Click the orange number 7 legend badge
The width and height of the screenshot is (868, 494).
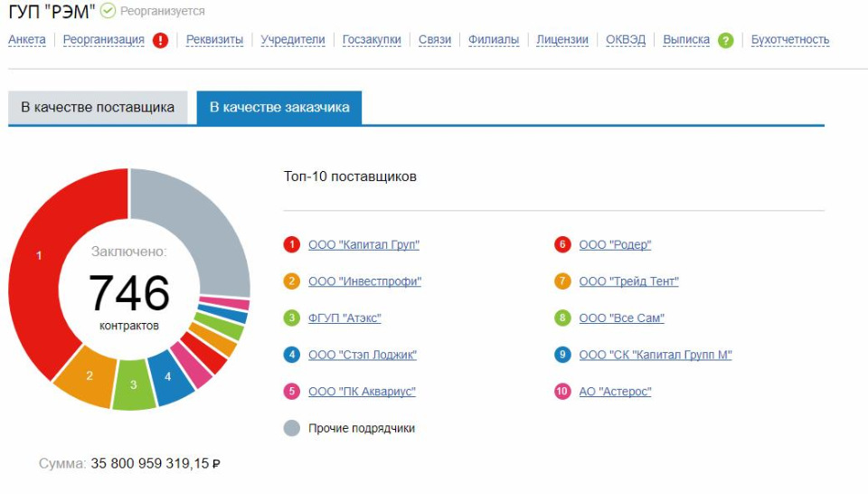click(562, 281)
